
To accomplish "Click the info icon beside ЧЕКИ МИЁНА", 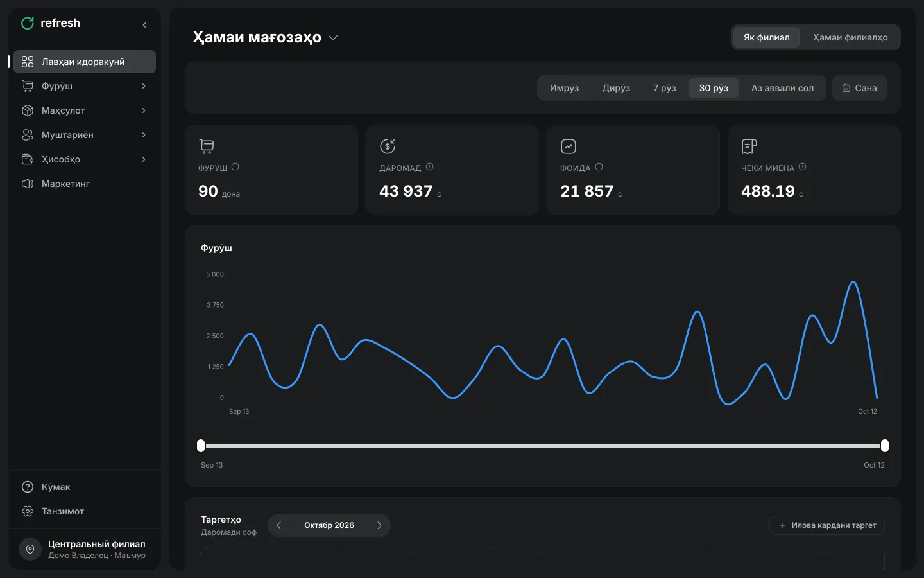I will 803,167.
